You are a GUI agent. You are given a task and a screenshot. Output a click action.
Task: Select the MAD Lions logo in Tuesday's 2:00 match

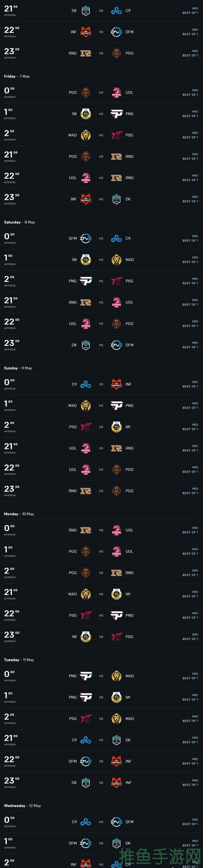pyautogui.click(x=117, y=719)
